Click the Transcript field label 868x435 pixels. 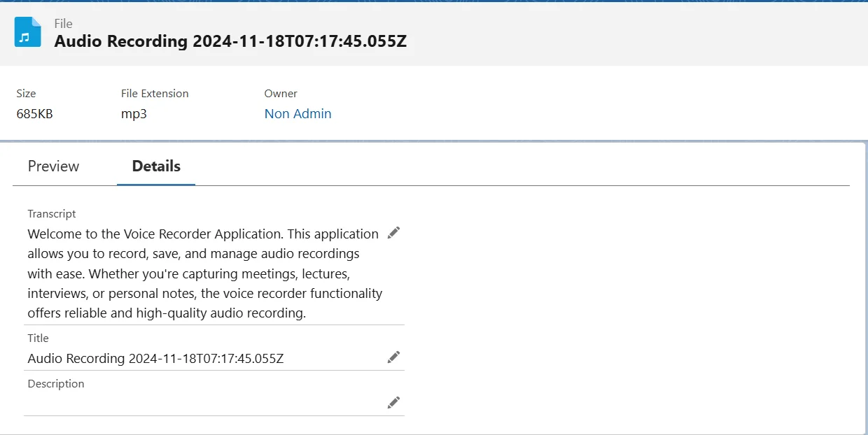pos(52,214)
